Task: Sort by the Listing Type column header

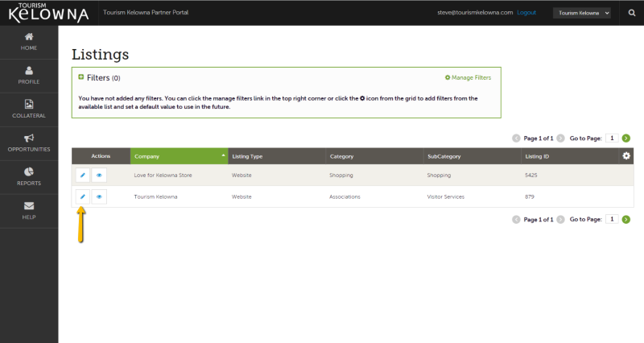Action: coord(277,156)
